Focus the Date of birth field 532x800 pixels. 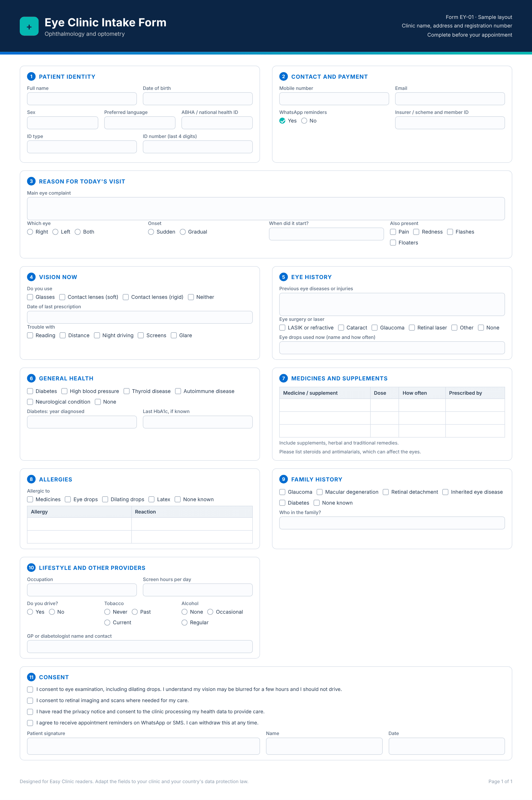point(198,99)
